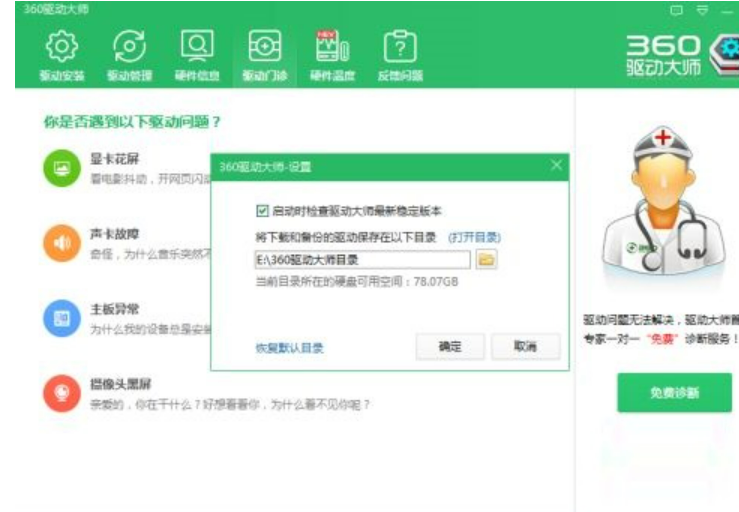
Task: Click the 恢复默认目录 link
Action: click(289, 348)
